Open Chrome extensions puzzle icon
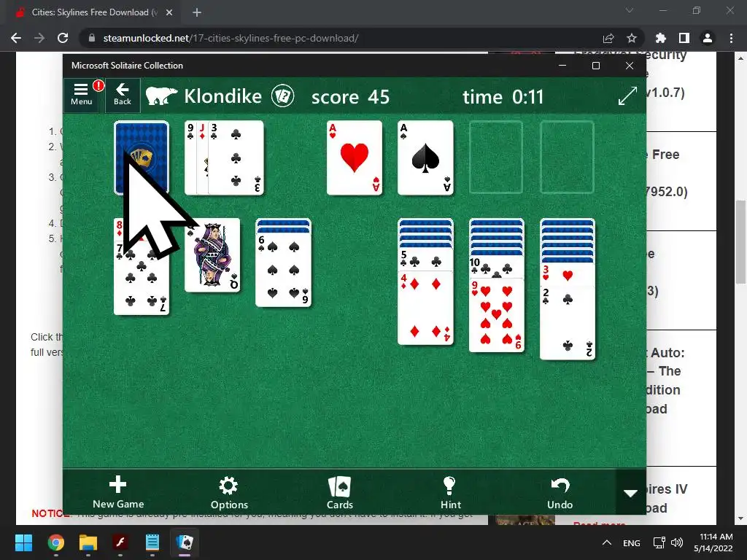Screen dimensions: 747x560 tap(661, 38)
